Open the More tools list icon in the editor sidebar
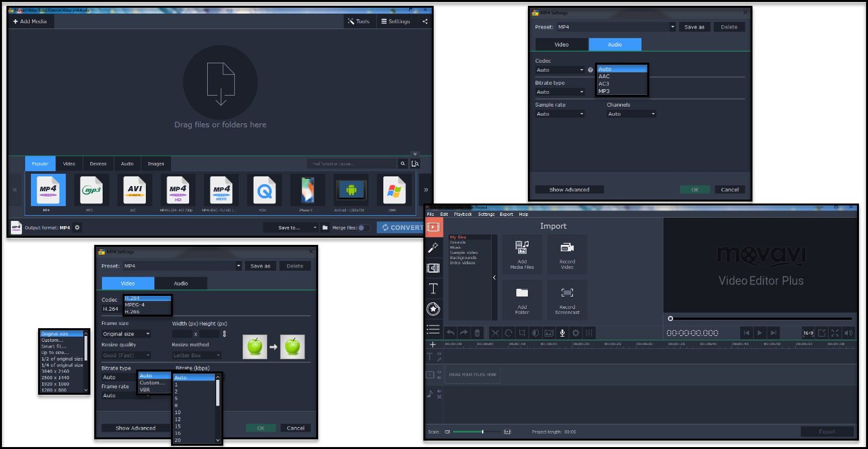The width and height of the screenshot is (868, 449). point(433,329)
